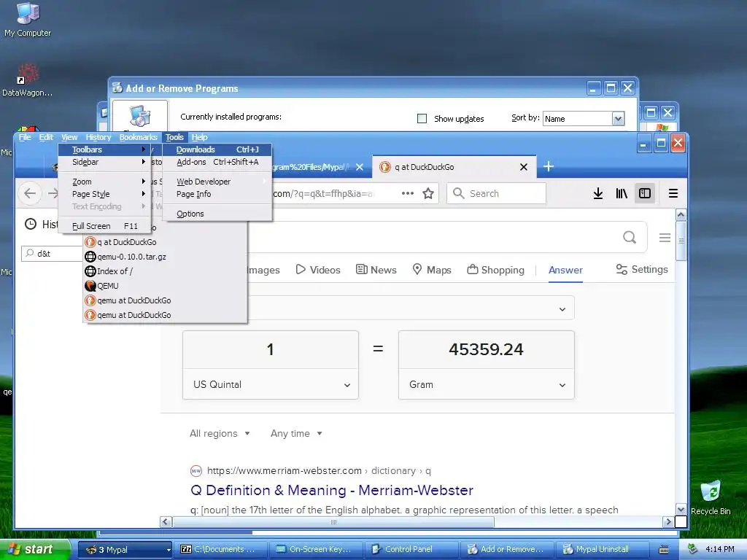747x560 pixels.
Task: Open the 3 Mypal taskbar group
Action: coord(125,550)
